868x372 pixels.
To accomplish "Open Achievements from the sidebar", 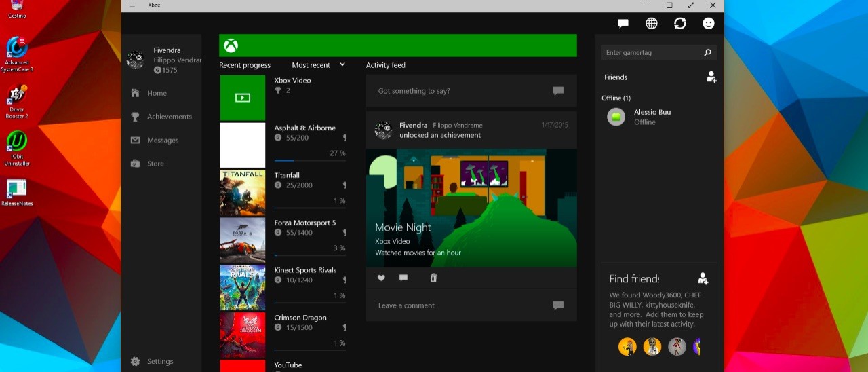I will [161, 117].
